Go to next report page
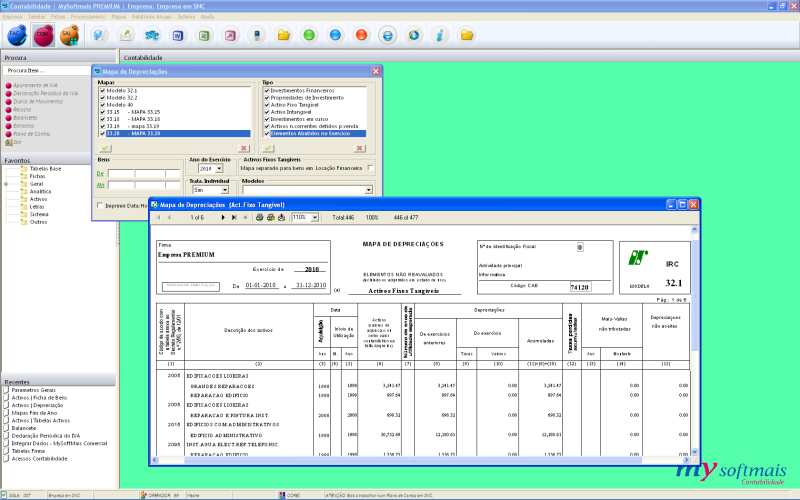 click(223, 217)
